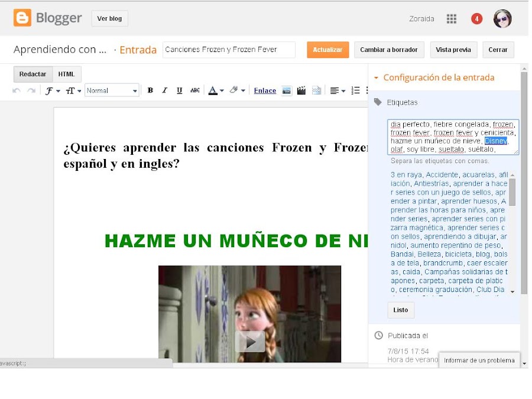532x399 pixels.
Task: Open the Normal paragraph format dropdown
Action: coord(112,90)
